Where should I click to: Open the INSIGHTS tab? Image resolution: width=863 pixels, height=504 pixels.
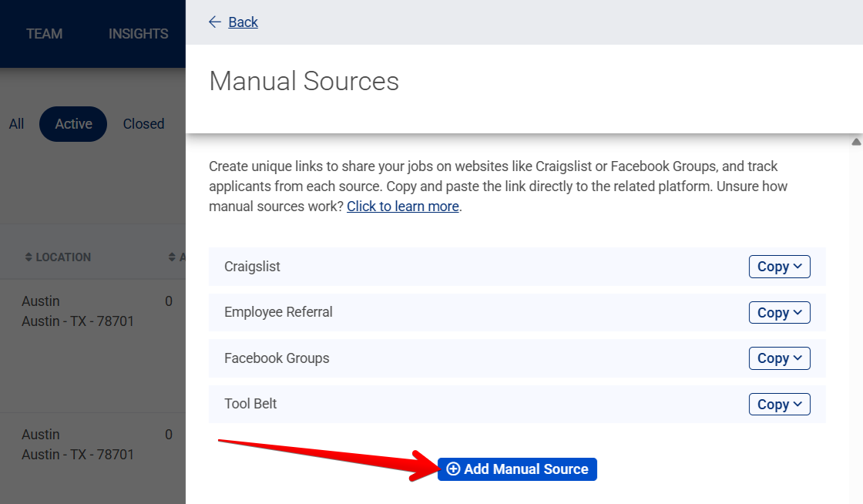137,33
